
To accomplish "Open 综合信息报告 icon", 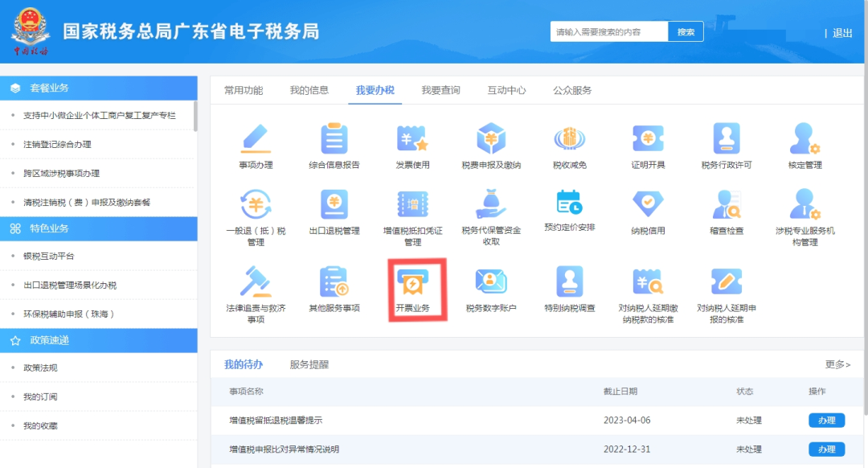I will tap(334, 138).
